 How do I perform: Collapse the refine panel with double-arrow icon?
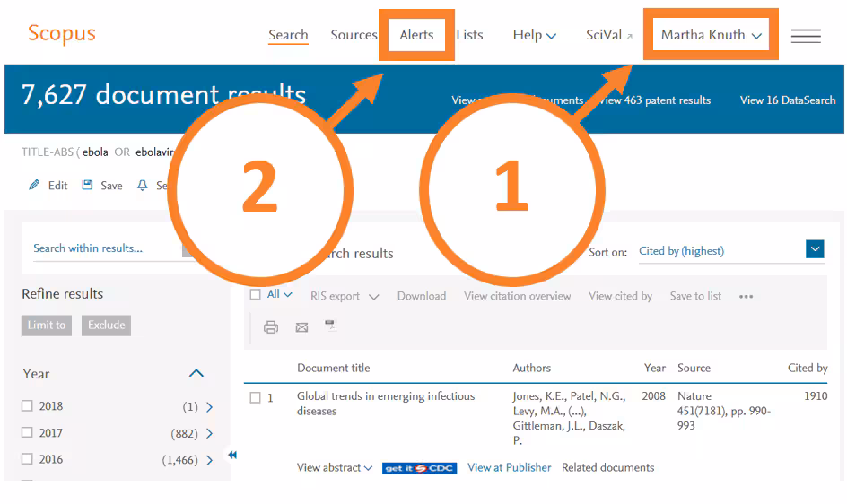pos(232,455)
